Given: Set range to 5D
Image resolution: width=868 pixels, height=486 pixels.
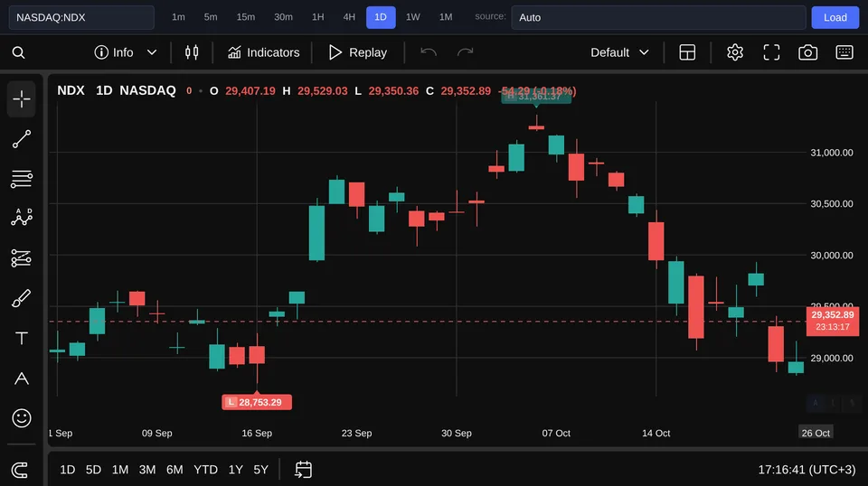Looking at the screenshot, I should pyautogui.click(x=93, y=470).
